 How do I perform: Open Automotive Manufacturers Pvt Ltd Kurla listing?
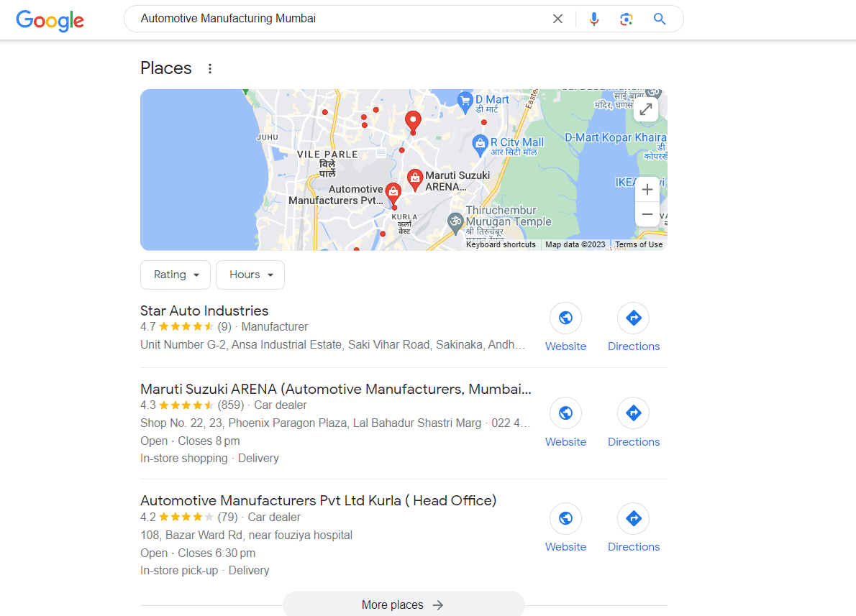point(318,500)
